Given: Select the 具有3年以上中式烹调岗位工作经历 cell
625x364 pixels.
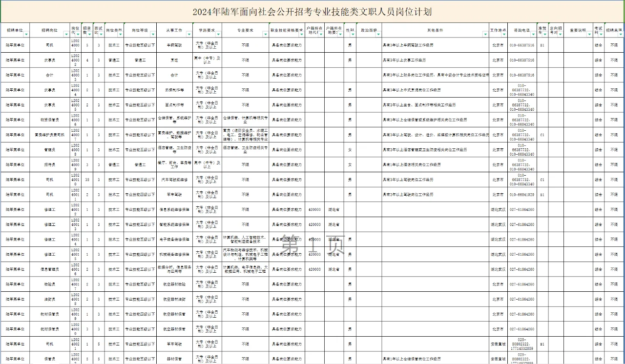Looking at the screenshot, I should pyautogui.click(x=435, y=90).
